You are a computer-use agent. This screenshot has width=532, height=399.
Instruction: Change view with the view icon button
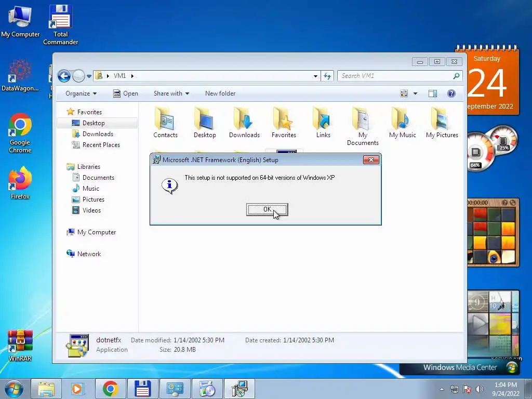tap(404, 94)
